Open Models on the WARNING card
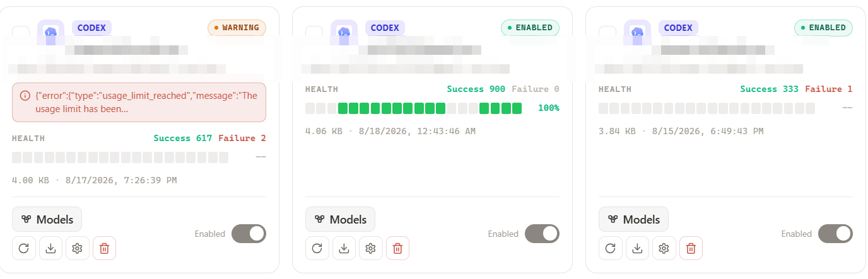868x279 pixels. 47,219
